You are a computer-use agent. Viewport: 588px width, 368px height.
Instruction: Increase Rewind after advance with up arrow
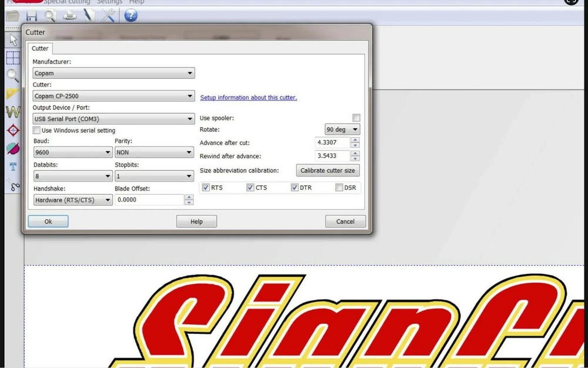tap(355, 153)
